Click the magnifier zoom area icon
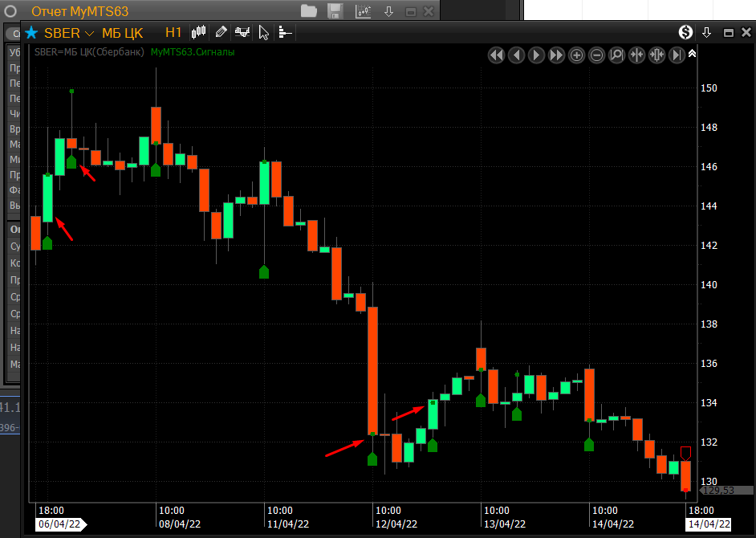Screen dimensions: 756x538 click(616, 55)
